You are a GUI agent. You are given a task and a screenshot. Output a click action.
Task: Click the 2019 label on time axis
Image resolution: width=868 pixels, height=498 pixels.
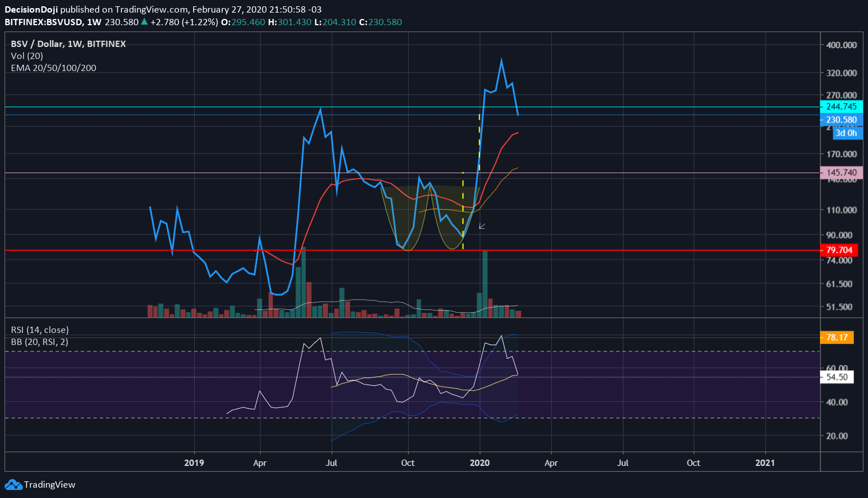[x=194, y=462]
